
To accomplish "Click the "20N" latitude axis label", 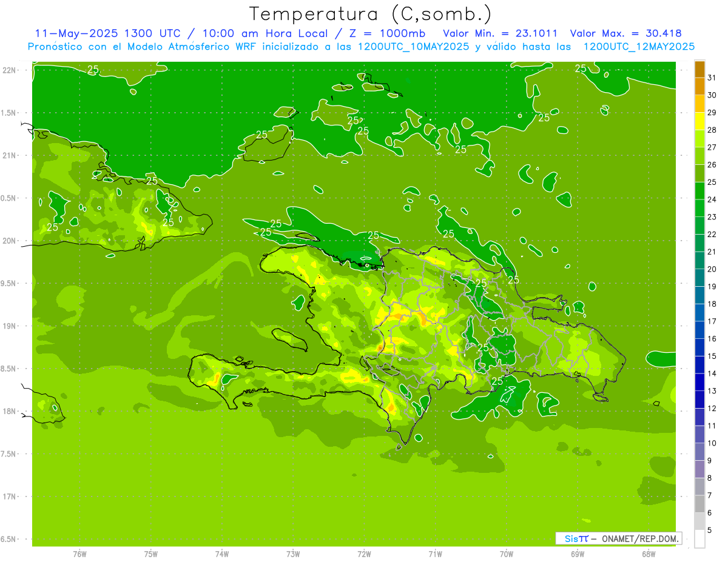I will tap(10, 241).
